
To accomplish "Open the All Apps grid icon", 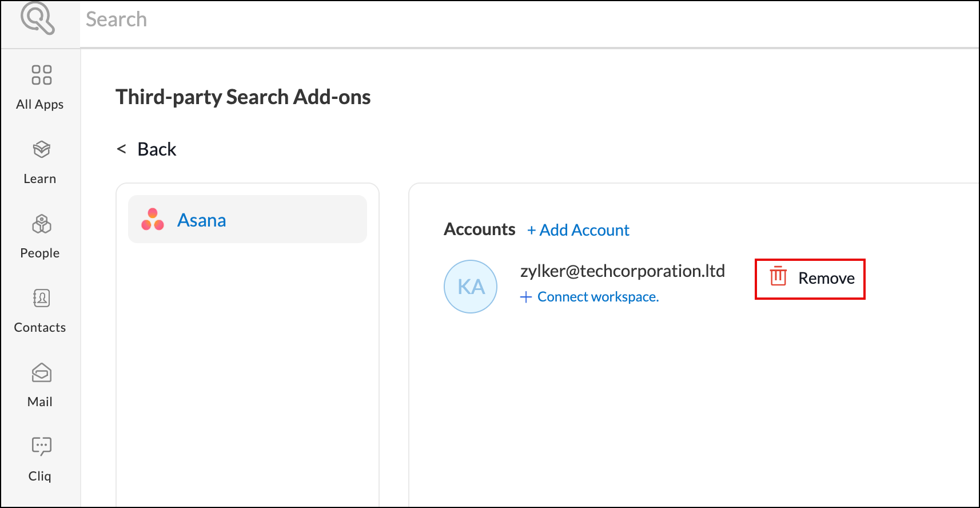I will click(x=41, y=75).
